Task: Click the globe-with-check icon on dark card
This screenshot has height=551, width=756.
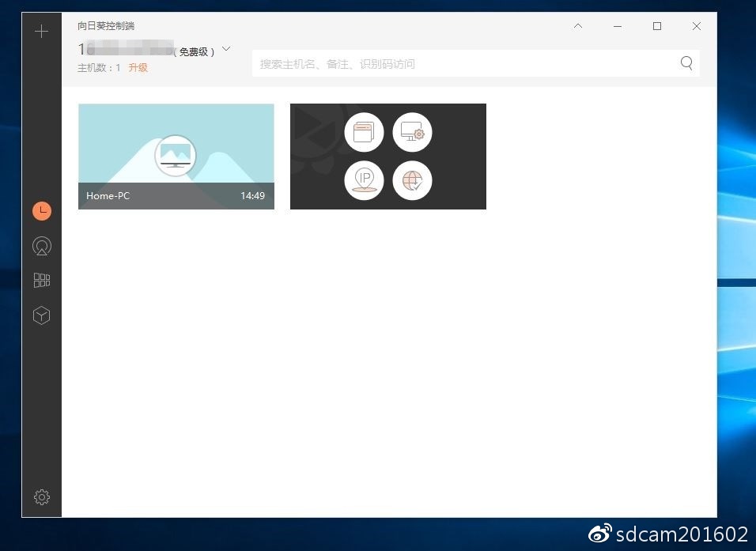Action: [x=412, y=180]
